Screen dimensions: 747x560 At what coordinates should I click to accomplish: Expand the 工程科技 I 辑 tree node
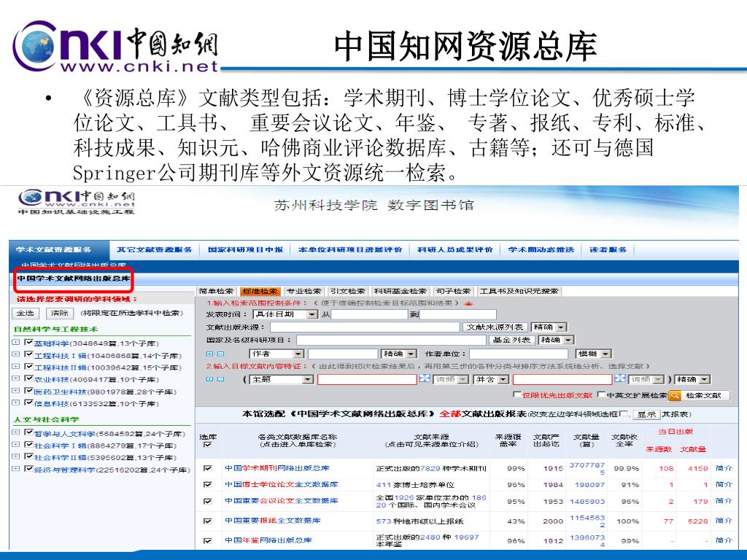pos(16,355)
